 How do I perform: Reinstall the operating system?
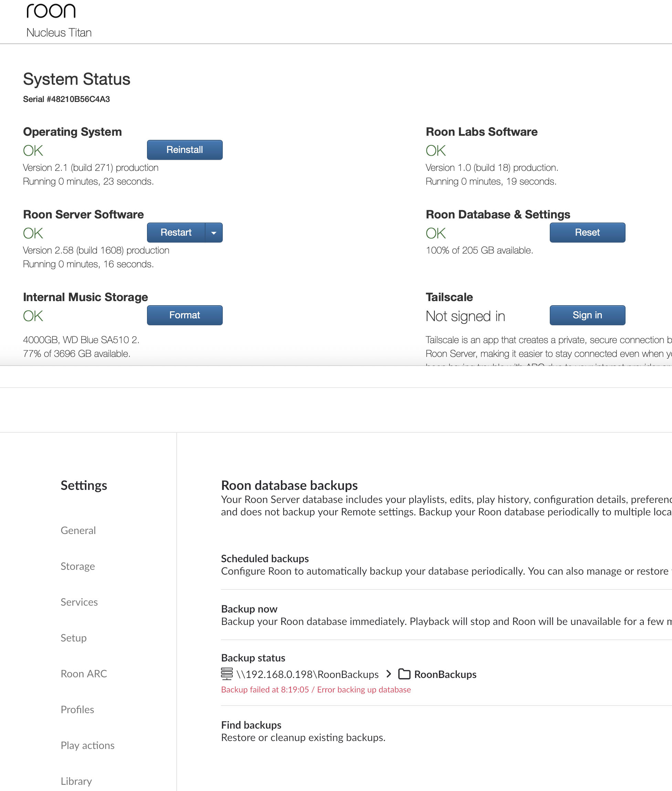185,150
